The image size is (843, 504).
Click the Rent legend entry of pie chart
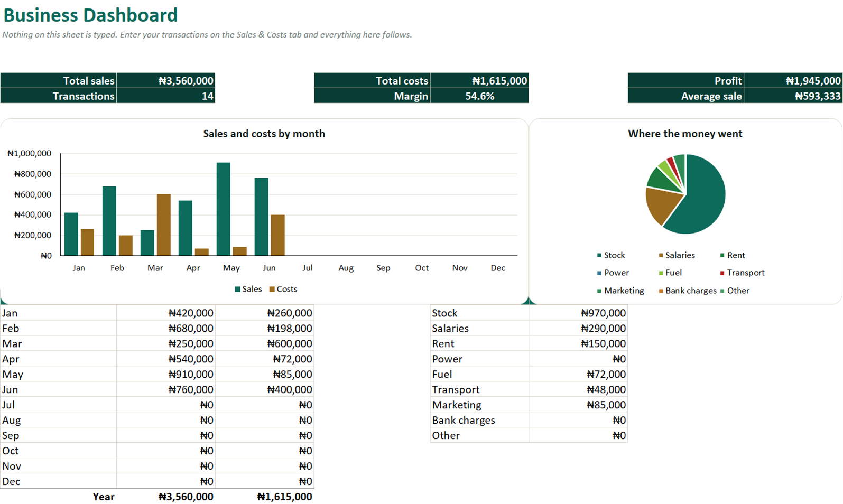pos(733,255)
